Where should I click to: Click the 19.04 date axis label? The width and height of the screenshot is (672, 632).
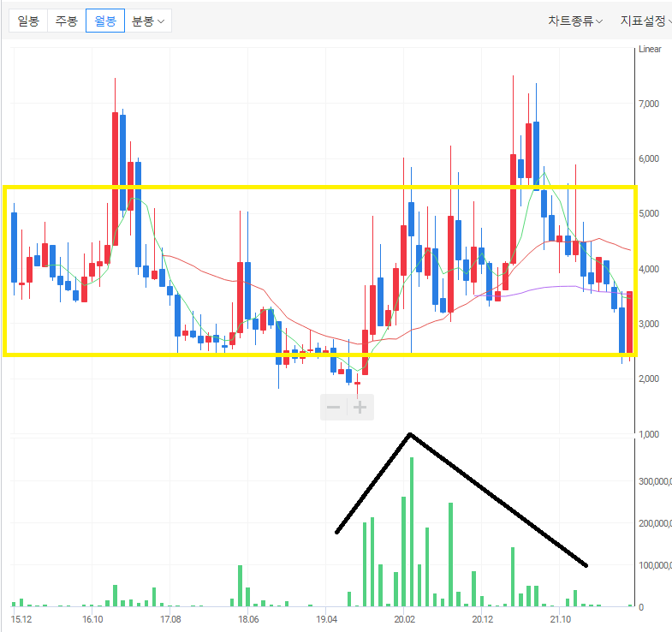point(326,619)
